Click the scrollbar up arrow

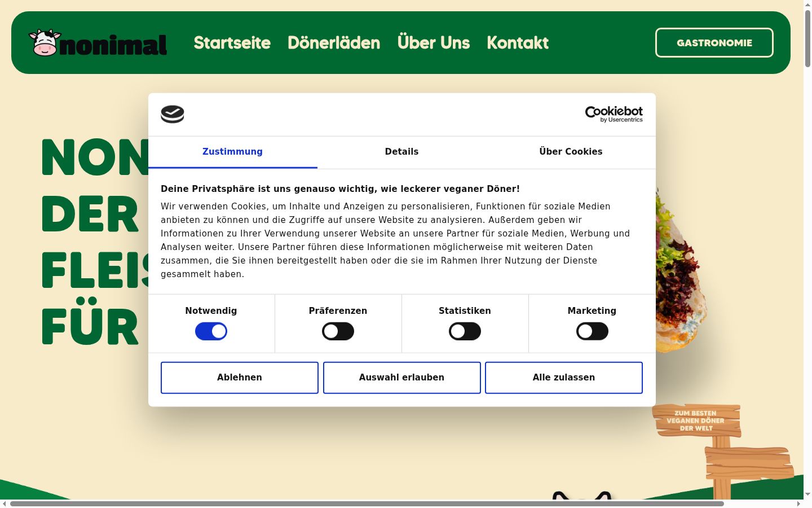point(807,5)
